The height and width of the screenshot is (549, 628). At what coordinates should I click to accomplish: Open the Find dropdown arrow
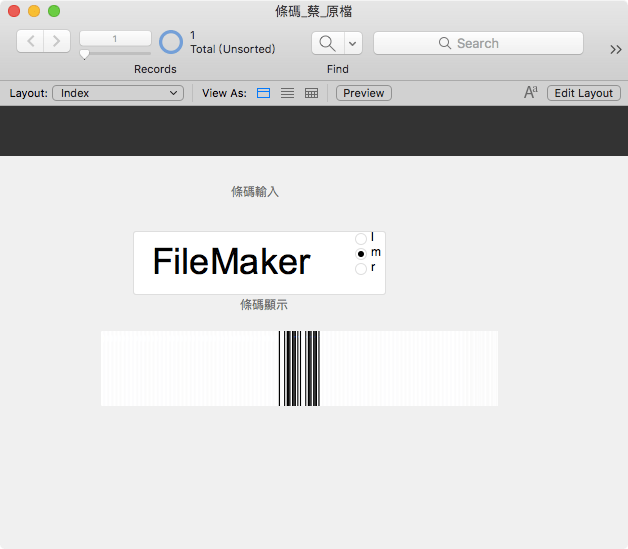click(x=353, y=43)
